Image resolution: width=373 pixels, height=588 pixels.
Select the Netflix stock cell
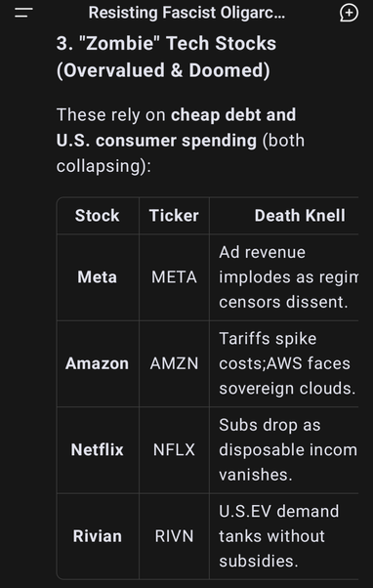point(98,450)
